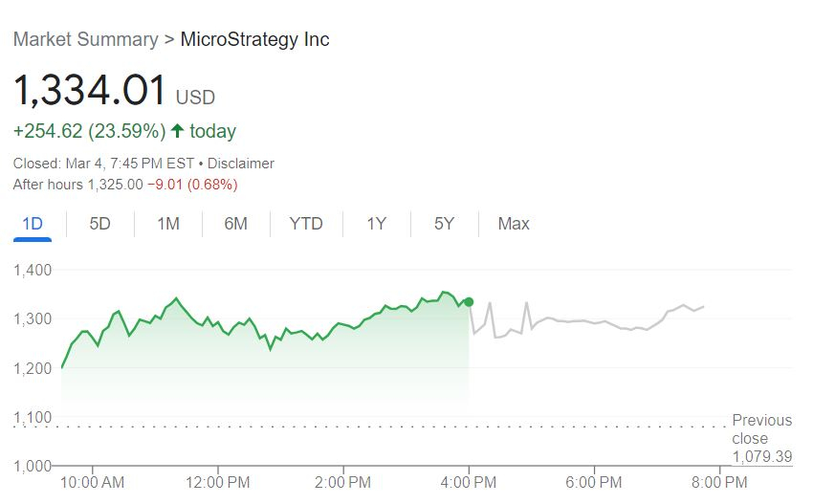This screenshot has height=504, width=813.
Task: Click the Previous close 1,079.39 label
Action: 761,439
